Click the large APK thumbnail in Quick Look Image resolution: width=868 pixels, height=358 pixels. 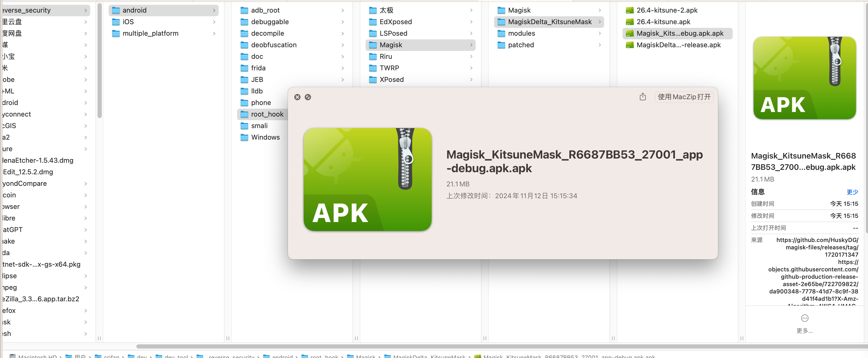point(367,179)
